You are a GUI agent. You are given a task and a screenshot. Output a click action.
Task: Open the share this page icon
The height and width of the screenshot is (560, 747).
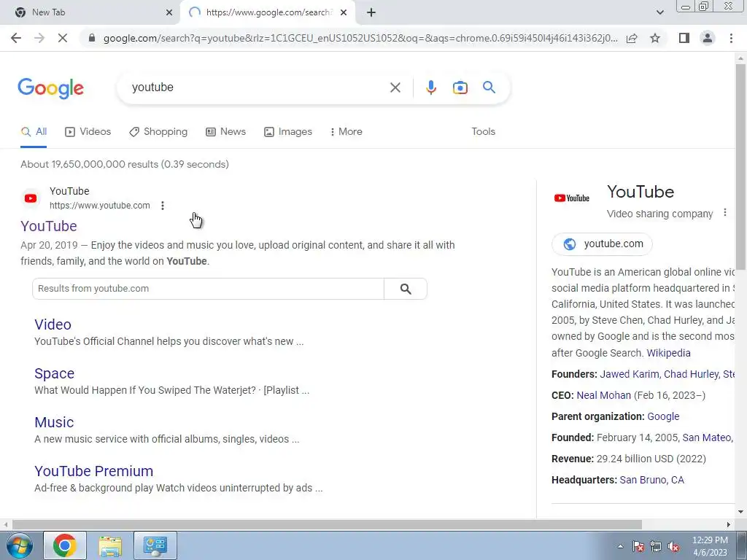[x=632, y=38]
